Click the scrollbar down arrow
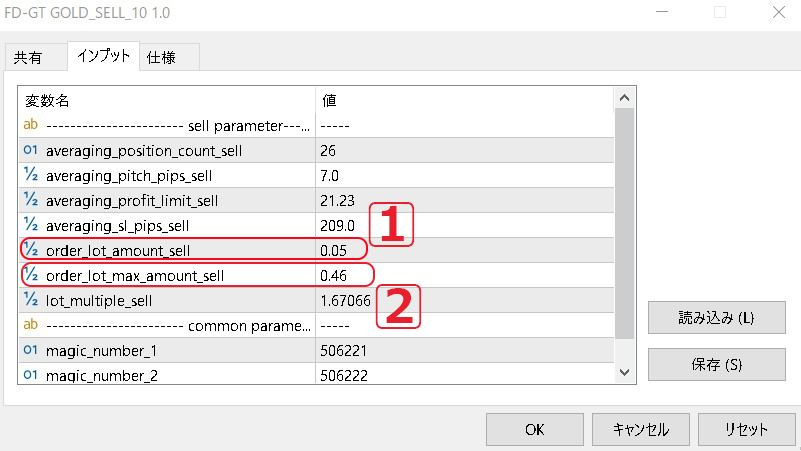This screenshot has width=801, height=451. (624, 372)
